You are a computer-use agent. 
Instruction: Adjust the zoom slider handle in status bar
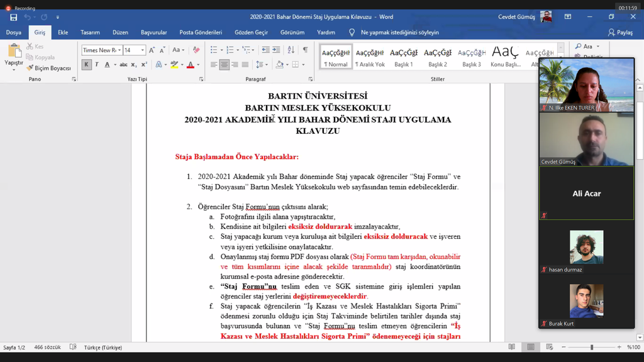[592, 347]
